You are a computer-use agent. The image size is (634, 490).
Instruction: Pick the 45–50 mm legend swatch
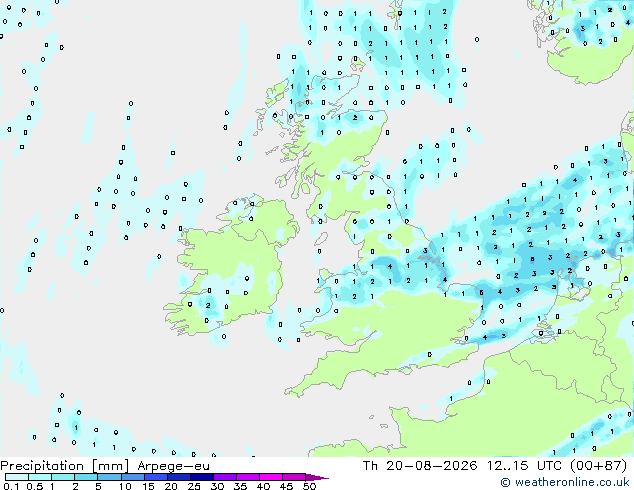point(294,477)
